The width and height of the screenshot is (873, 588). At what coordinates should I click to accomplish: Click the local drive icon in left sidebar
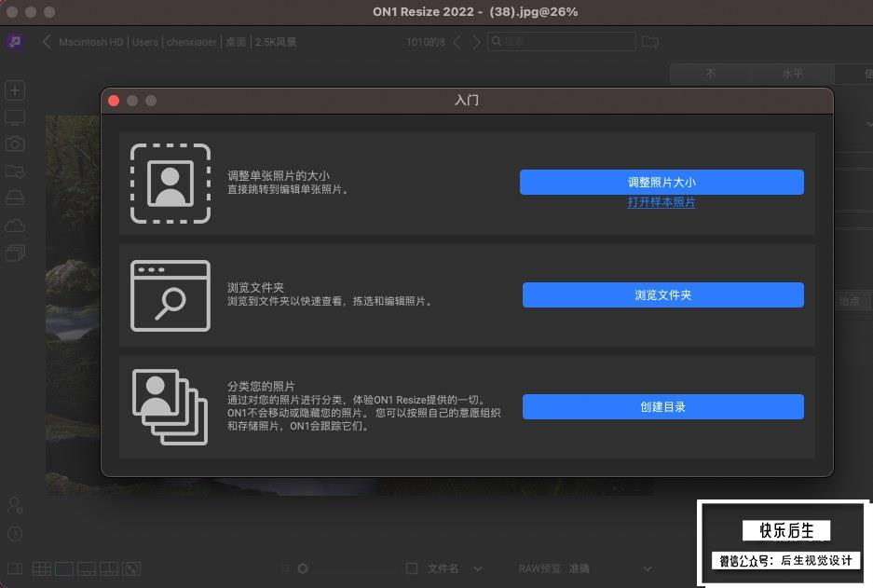point(15,198)
